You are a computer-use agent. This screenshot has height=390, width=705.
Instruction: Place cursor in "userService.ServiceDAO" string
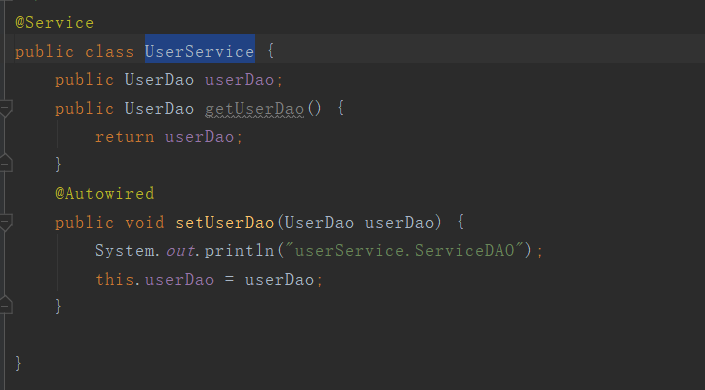tap(409, 250)
